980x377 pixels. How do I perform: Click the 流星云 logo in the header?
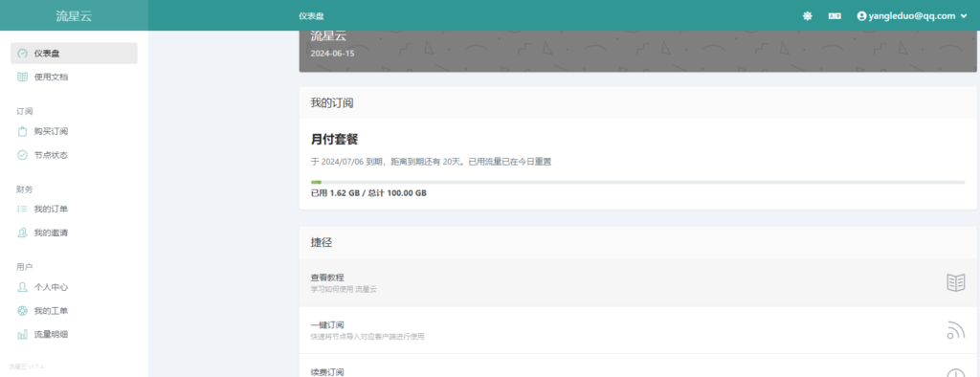74,16
